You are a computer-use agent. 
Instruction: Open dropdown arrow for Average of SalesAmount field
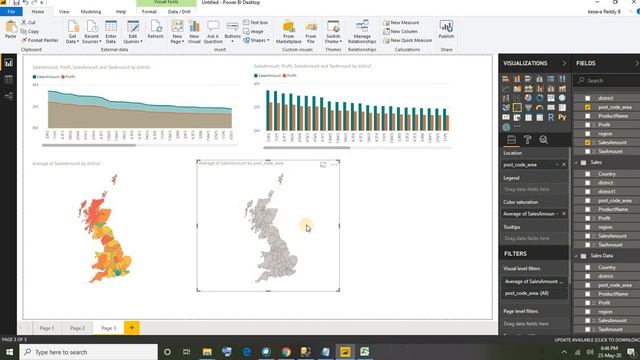point(558,213)
